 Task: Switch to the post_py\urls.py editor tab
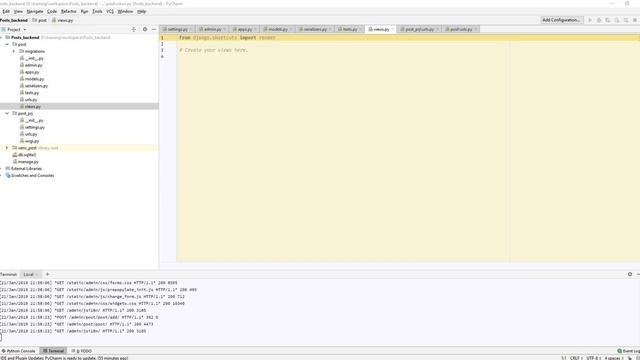click(x=419, y=29)
